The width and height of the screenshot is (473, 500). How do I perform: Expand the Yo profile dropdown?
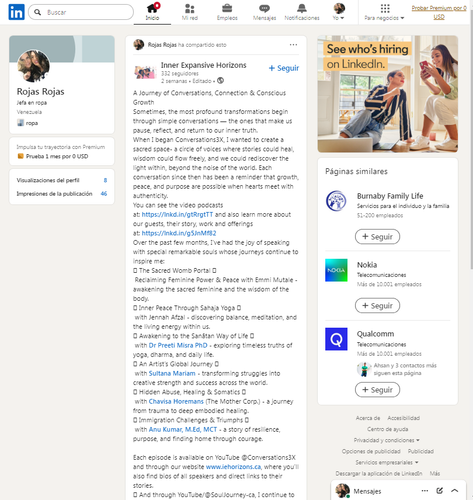click(x=339, y=12)
